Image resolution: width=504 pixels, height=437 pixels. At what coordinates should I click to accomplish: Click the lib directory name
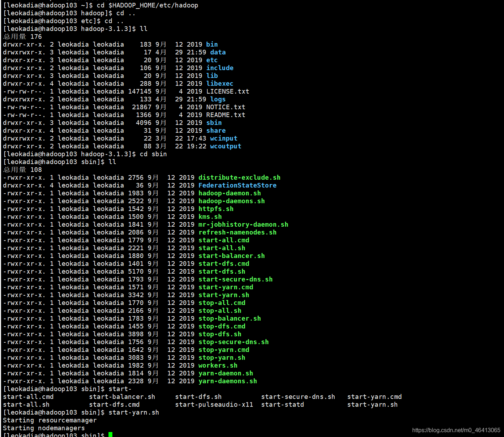tap(212, 76)
